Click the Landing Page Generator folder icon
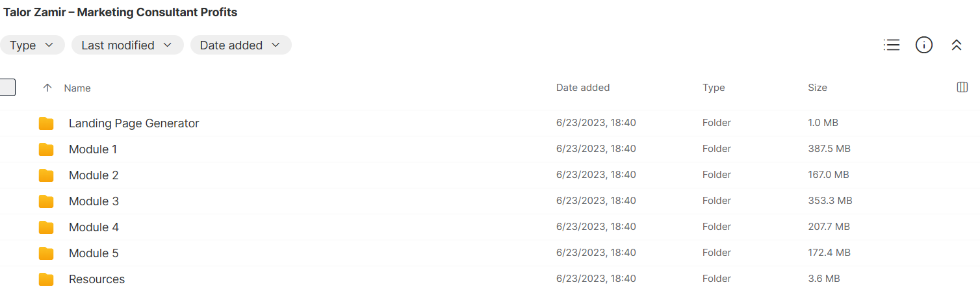Screen dimensions: 980x291 click(x=46, y=123)
